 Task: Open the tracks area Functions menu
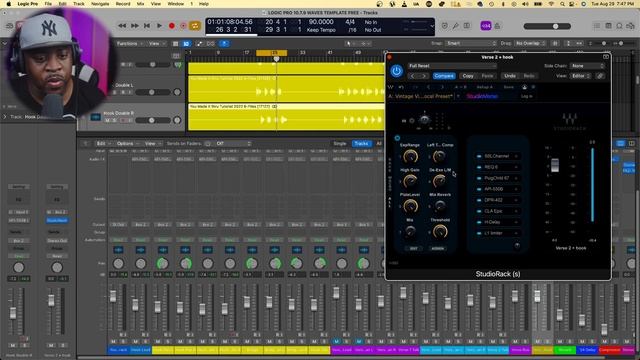[x=129, y=44]
